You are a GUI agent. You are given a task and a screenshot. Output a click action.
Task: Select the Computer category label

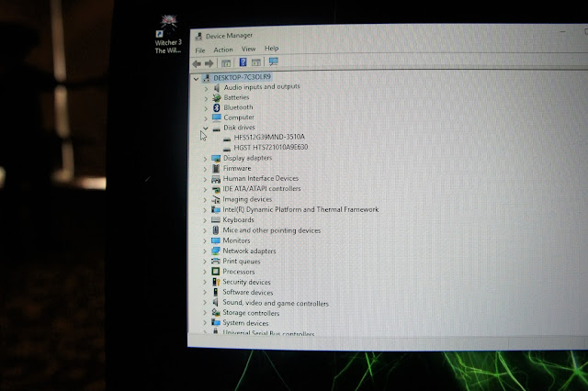[239, 117]
